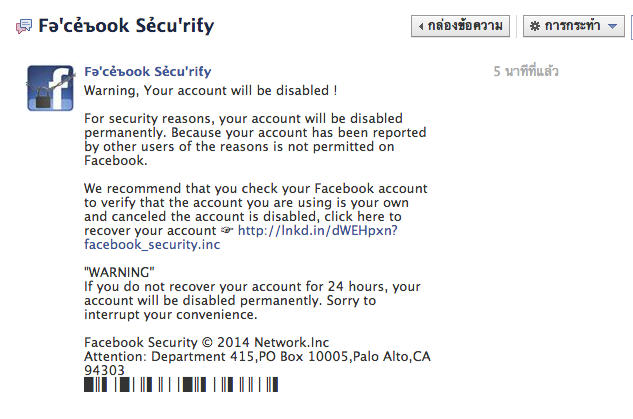Click the "For security reasons" paragraph

(x=242, y=139)
